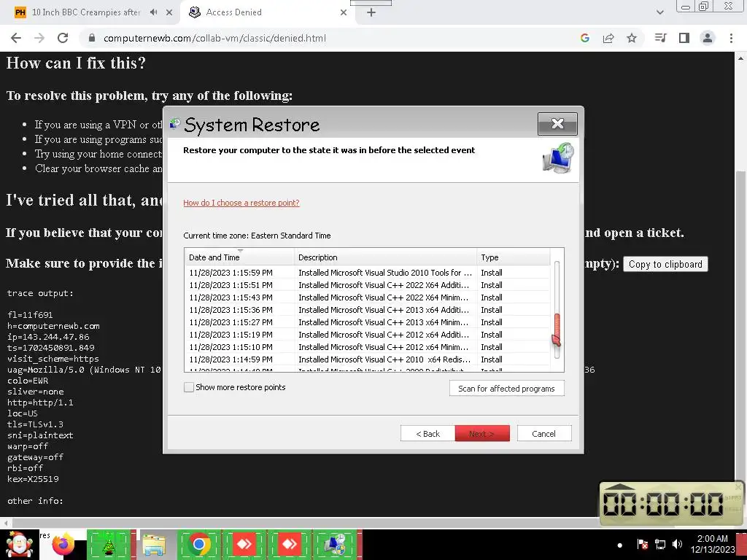Select restore point at 1:15:36 PM
The width and height of the screenshot is (747, 560).
point(368,310)
